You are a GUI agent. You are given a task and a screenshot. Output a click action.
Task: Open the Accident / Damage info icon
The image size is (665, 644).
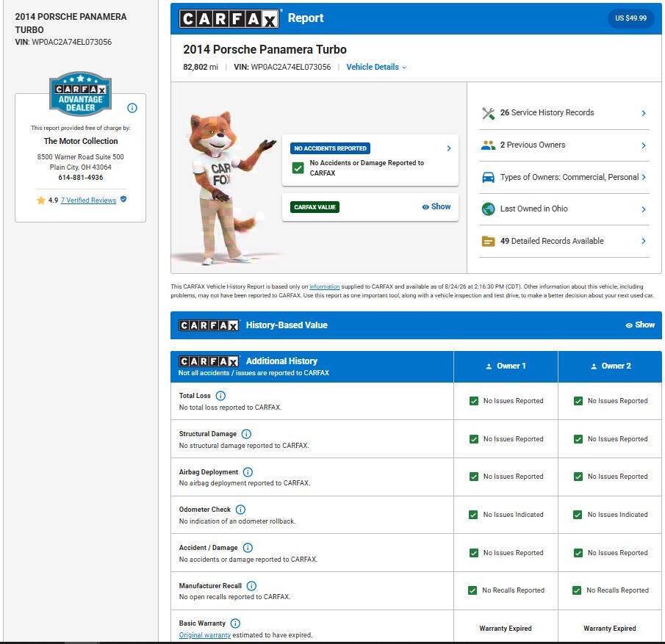248,548
